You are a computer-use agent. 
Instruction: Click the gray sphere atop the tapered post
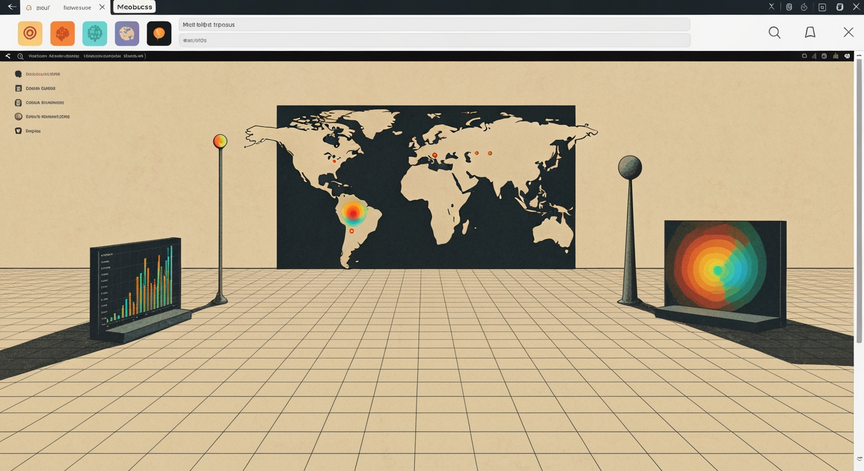click(630, 167)
